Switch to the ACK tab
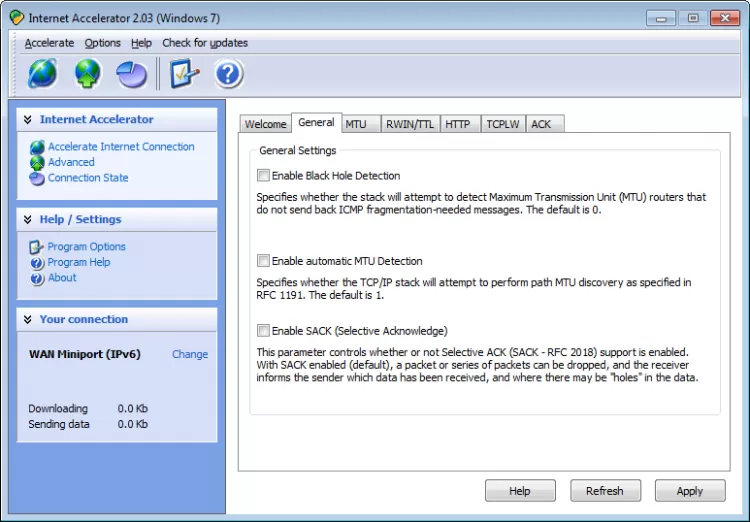750x522 pixels. tap(545, 124)
